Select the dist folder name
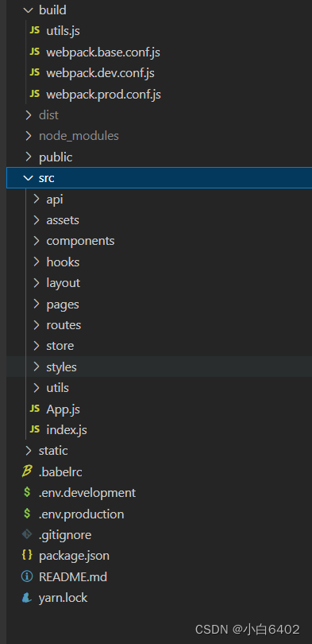The width and height of the screenshot is (312, 644). click(x=48, y=115)
